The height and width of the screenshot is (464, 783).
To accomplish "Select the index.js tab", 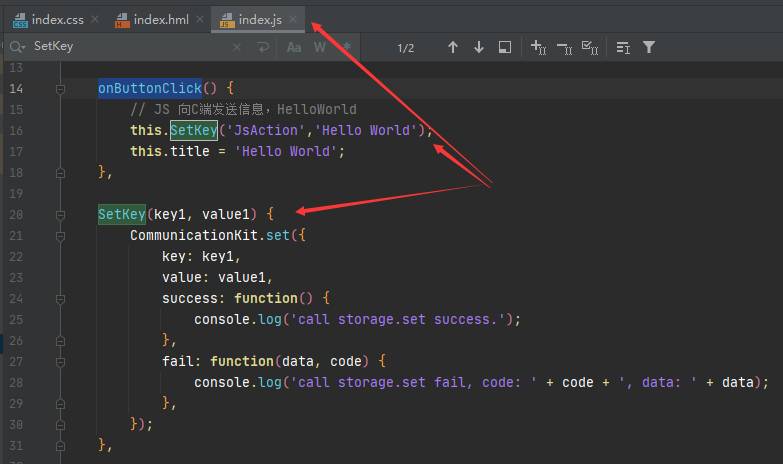I will pos(260,20).
